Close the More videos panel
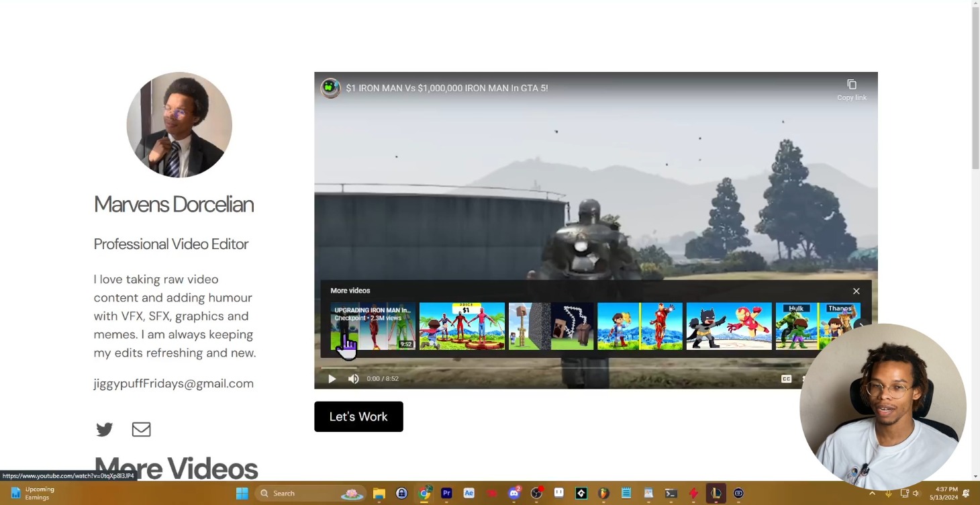 pyautogui.click(x=856, y=291)
